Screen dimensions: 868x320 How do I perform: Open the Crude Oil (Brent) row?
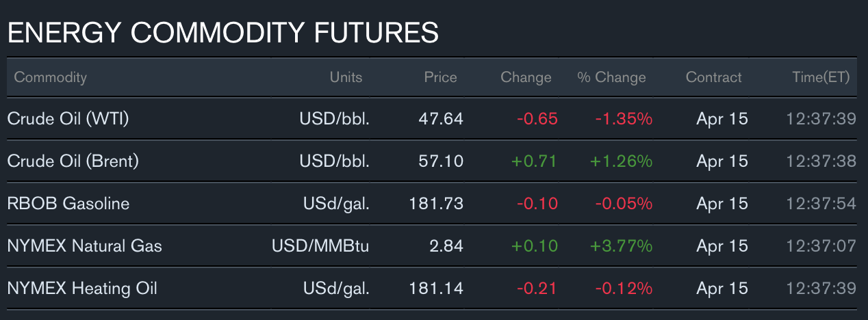[73, 161]
